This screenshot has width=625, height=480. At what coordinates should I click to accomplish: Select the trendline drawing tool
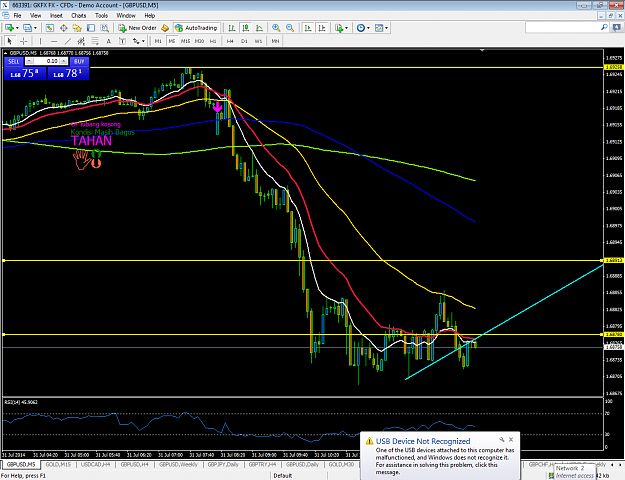pyautogui.click(x=68, y=41)
